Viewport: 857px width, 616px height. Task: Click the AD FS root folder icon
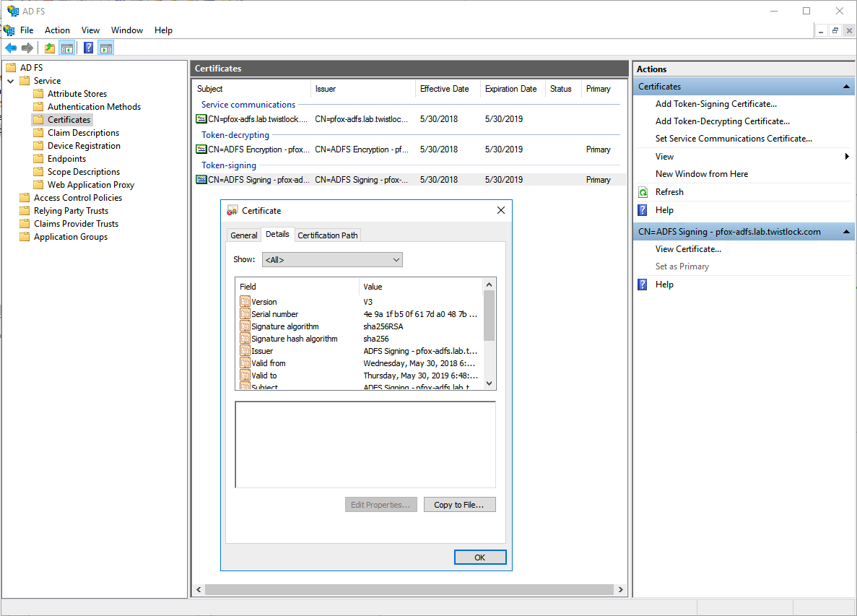(x=11, y=68)
